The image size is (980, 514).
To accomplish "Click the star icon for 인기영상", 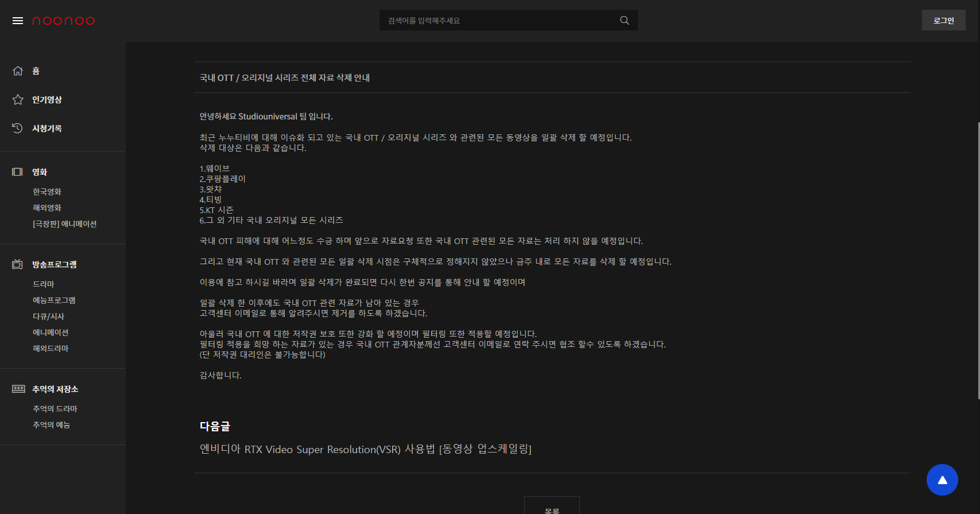I will tap(18, 99).
